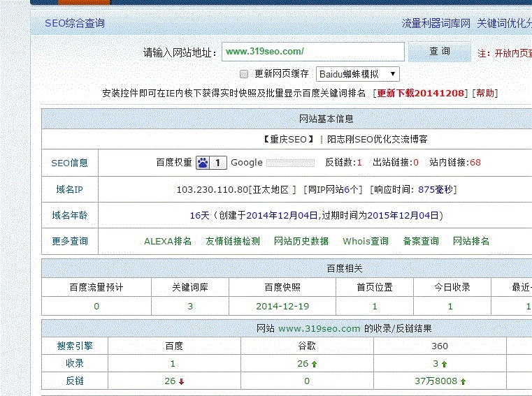Click the www.319seo.com link in results header

tap(319, 329)
